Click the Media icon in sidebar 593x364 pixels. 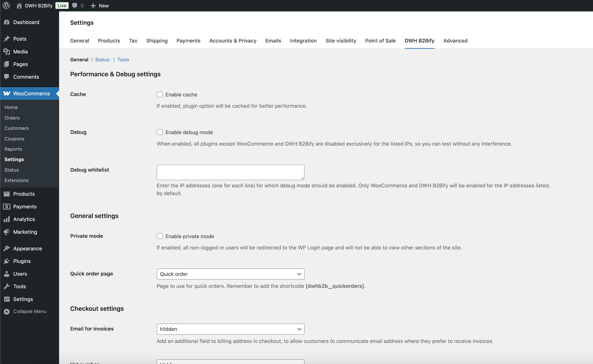pos(7,52)
